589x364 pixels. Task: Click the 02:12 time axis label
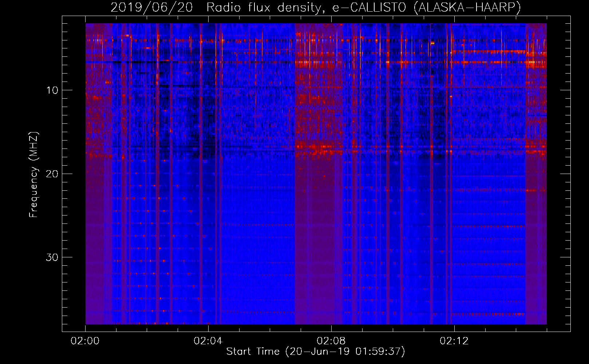(x=454, y=341)
